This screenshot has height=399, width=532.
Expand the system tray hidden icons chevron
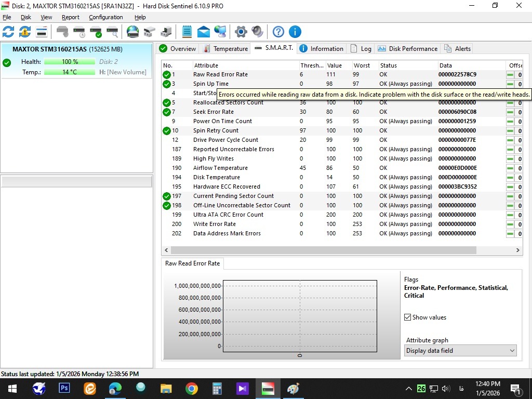tap(409, 389)
